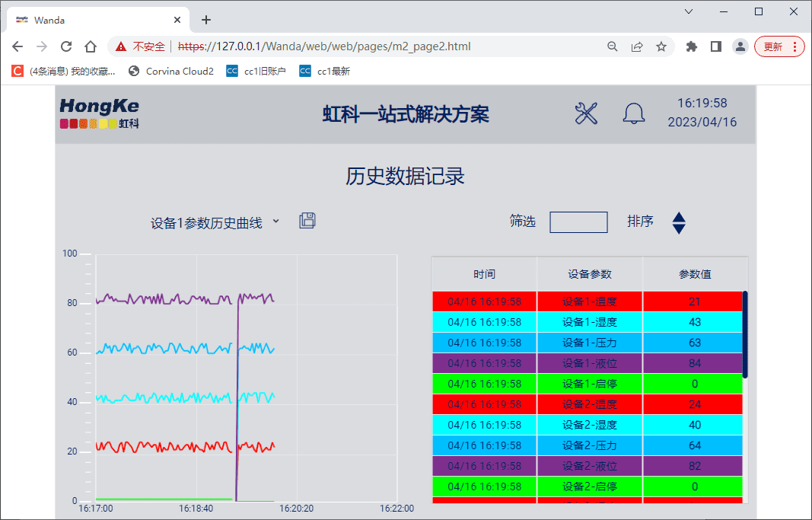Open the browser extensions puzzle icon
This screenshot has width=812, height=520.
tap(691, 46)
